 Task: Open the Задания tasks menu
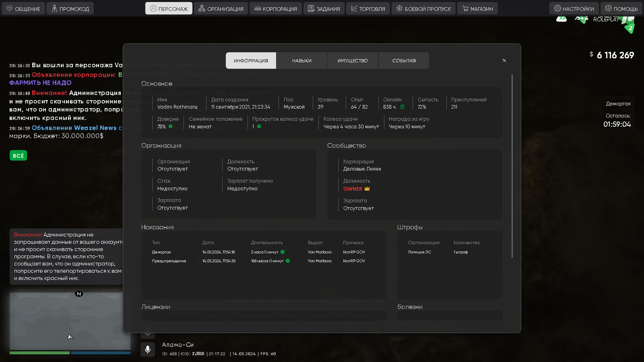(324, 9)
